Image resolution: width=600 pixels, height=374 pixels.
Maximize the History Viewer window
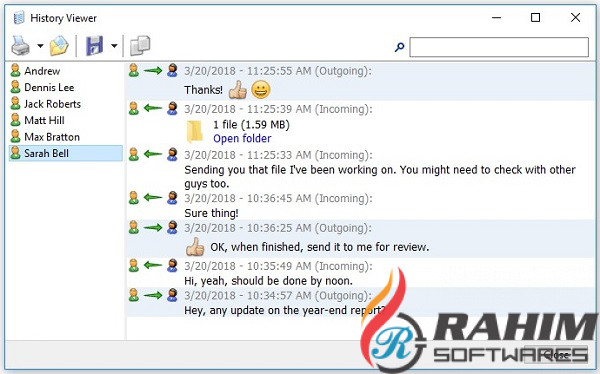pyautogui.click(x=535, y=18)
